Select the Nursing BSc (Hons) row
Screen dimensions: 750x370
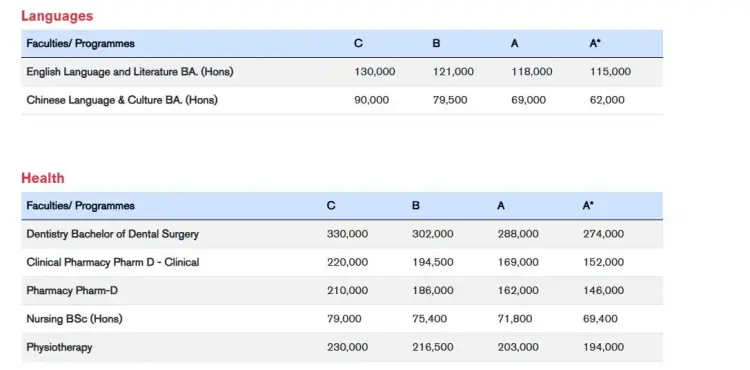point(342,318)
